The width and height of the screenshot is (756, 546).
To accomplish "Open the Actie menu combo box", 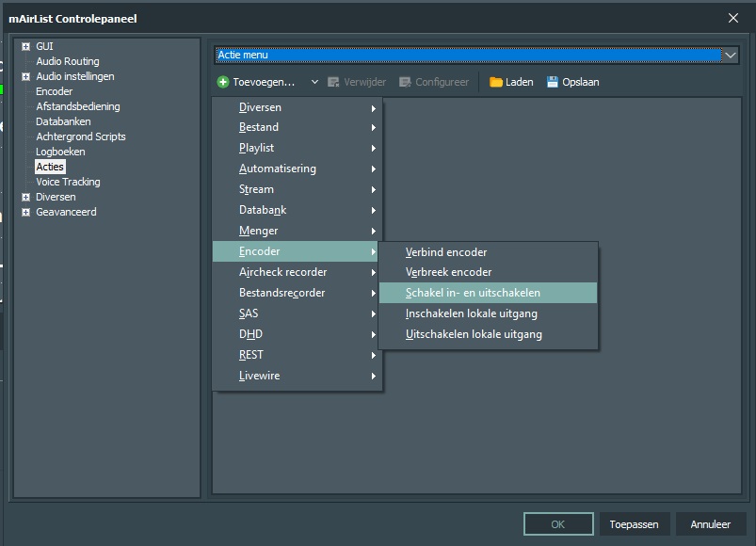I will 476,55.
